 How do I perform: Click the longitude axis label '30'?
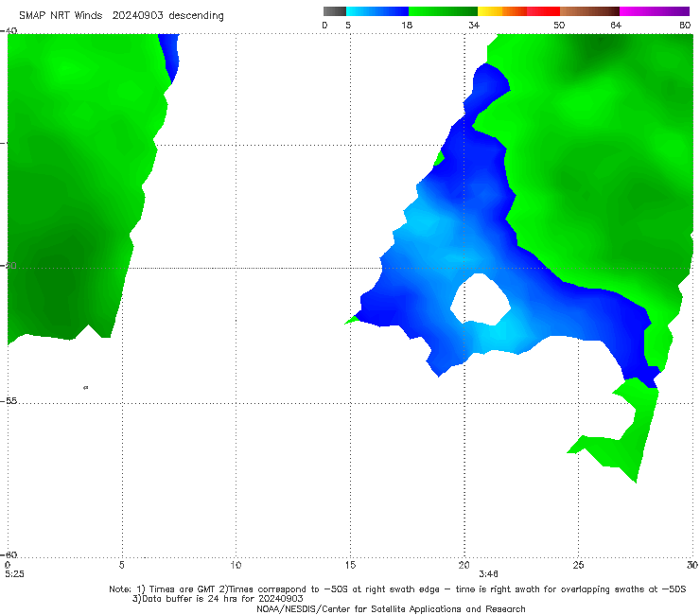[x=692, y=565]
